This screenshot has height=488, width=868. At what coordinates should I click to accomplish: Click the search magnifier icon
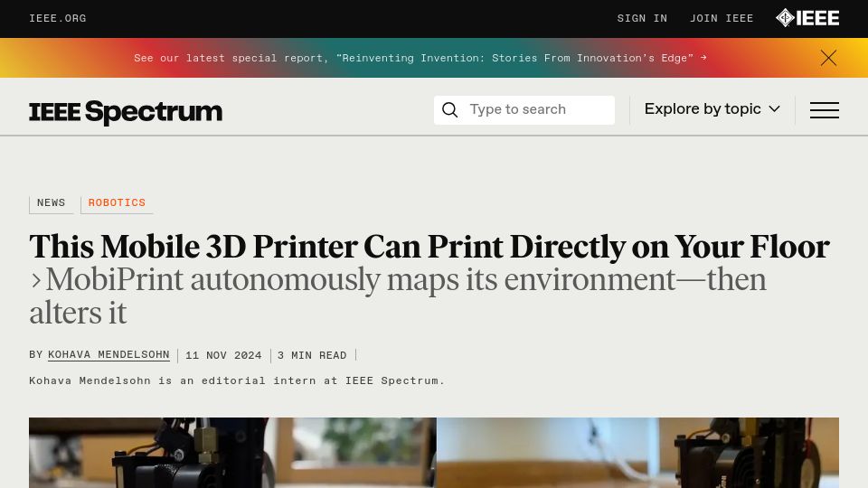[450, 110]
